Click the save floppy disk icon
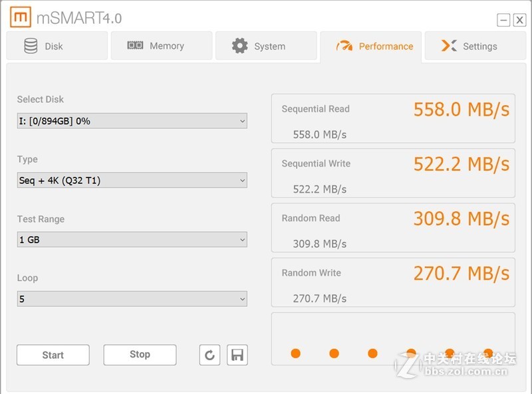This screenshot has width=532, height=394. 237,355
